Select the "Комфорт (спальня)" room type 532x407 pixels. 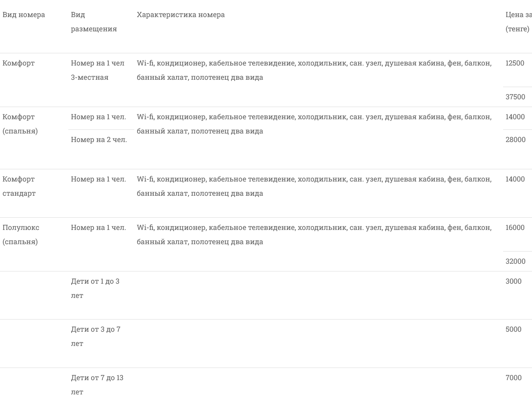(x=20, y=124)
